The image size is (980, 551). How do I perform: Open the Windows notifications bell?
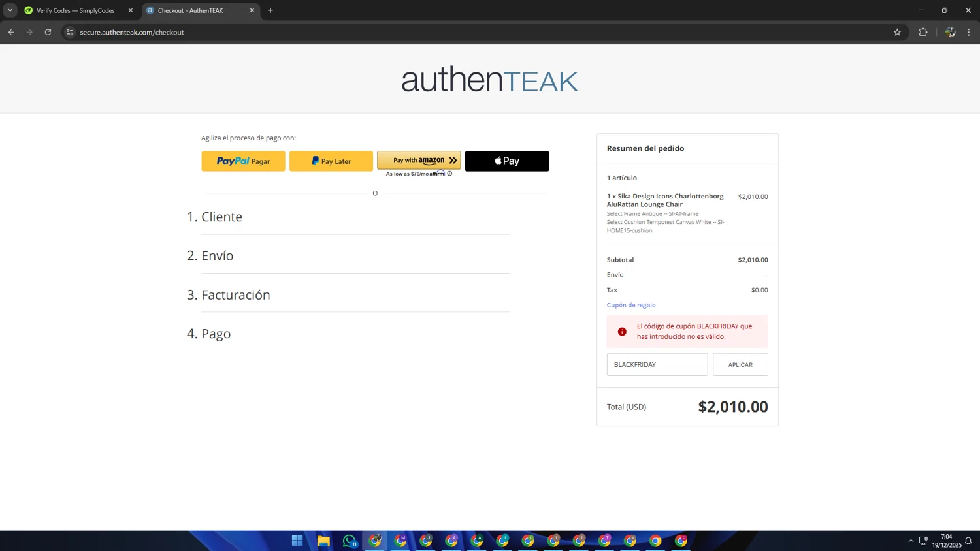click(968, 541)
